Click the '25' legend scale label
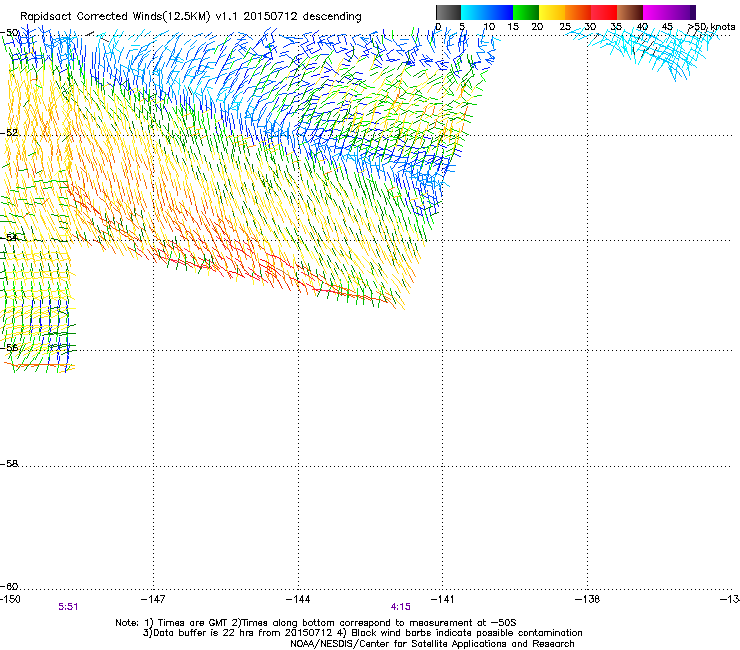740x650 pixels. click(x=565, y=27)
